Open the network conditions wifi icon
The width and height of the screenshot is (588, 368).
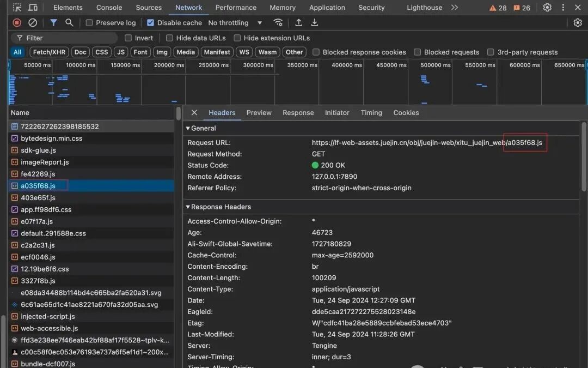[x=278, y=23]
